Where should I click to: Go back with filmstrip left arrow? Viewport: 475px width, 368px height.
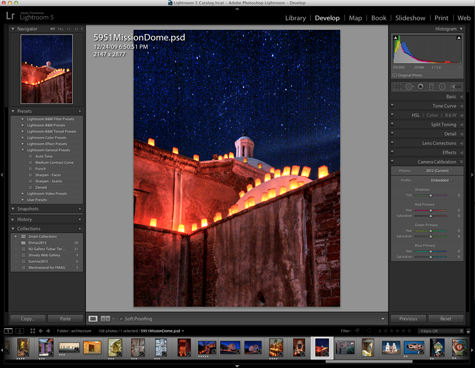(x=41, y=331)
